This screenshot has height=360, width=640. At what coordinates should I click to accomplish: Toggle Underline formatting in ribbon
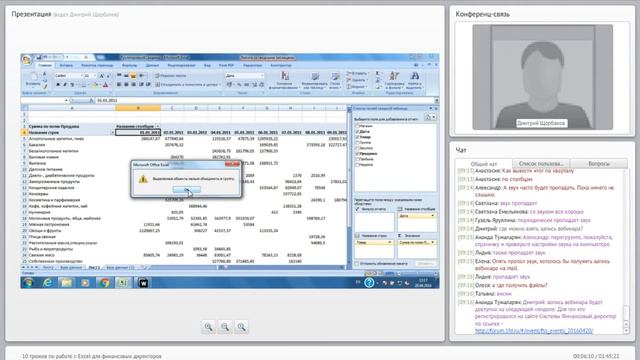pyautogui.click(x=72, y=84)
